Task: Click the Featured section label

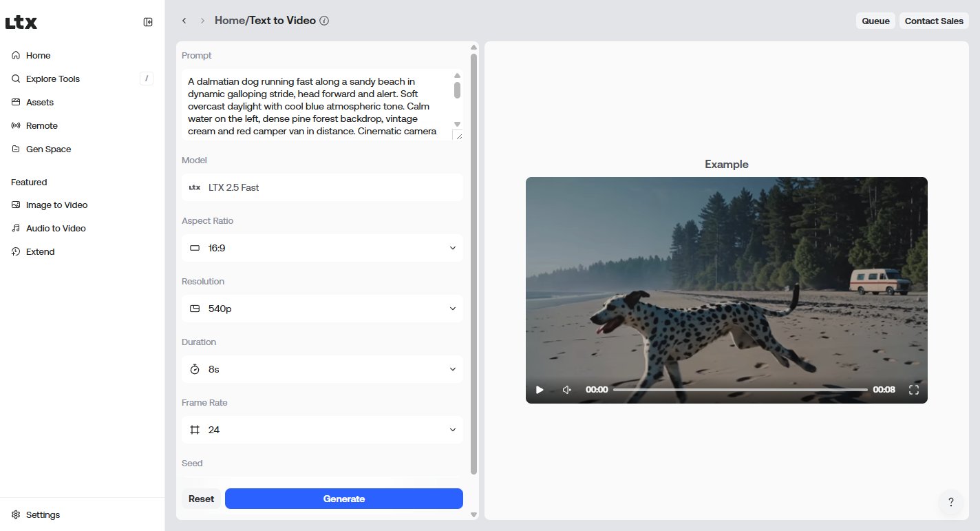Action: coord(29,182)
